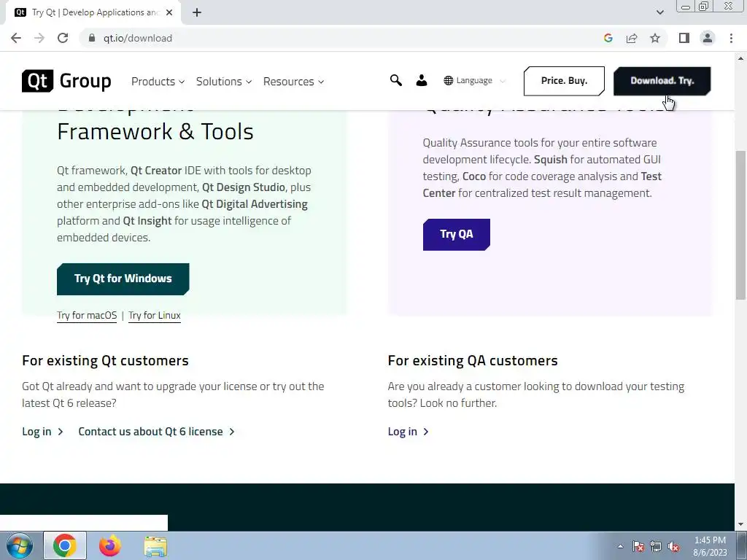Click Try Qt for Windows button
Viewport: 747px width, 560px height.
pyautogui.click(x=123, y=279)
